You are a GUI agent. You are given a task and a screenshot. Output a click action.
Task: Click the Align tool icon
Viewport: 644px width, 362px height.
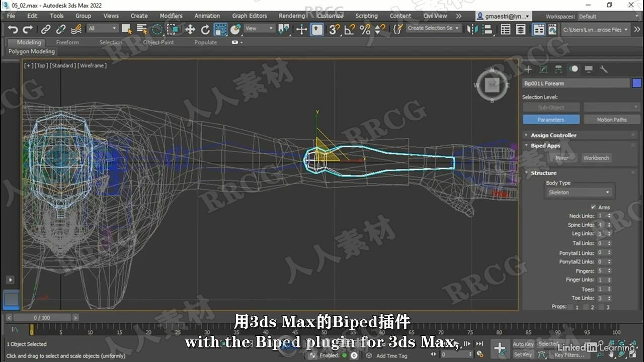coord(488,30)
